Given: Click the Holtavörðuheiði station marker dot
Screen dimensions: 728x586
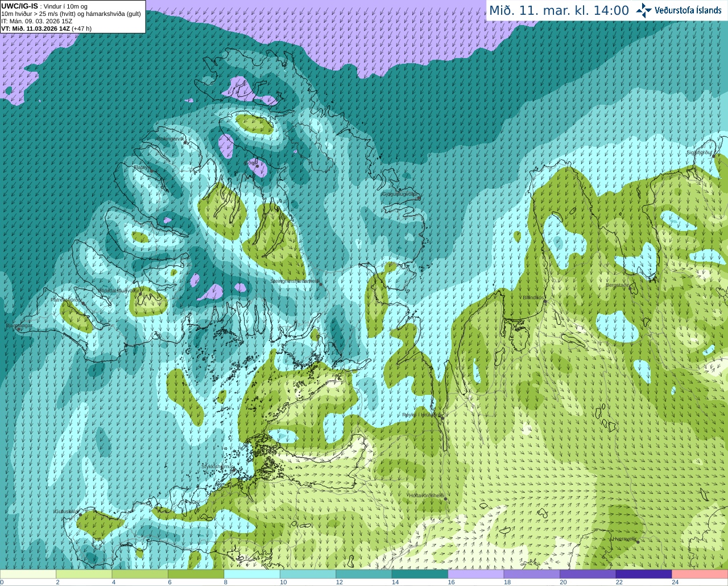Looking at the screenshot, I should (445, 499).
